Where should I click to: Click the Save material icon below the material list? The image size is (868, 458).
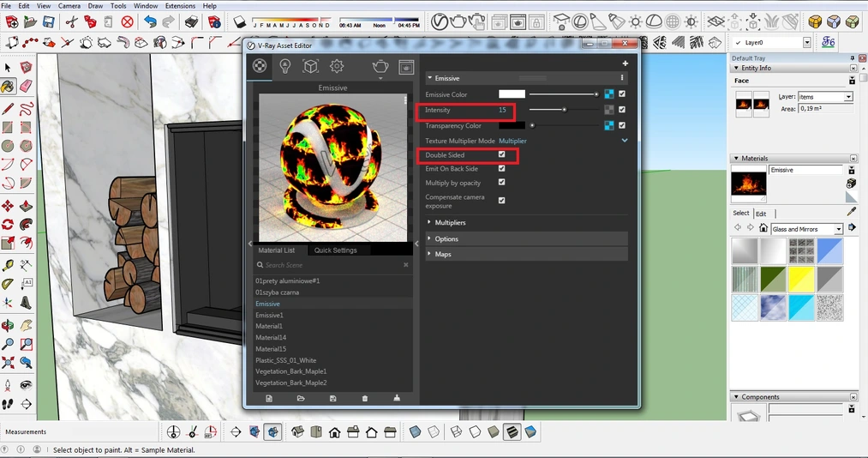click(332, 398)
